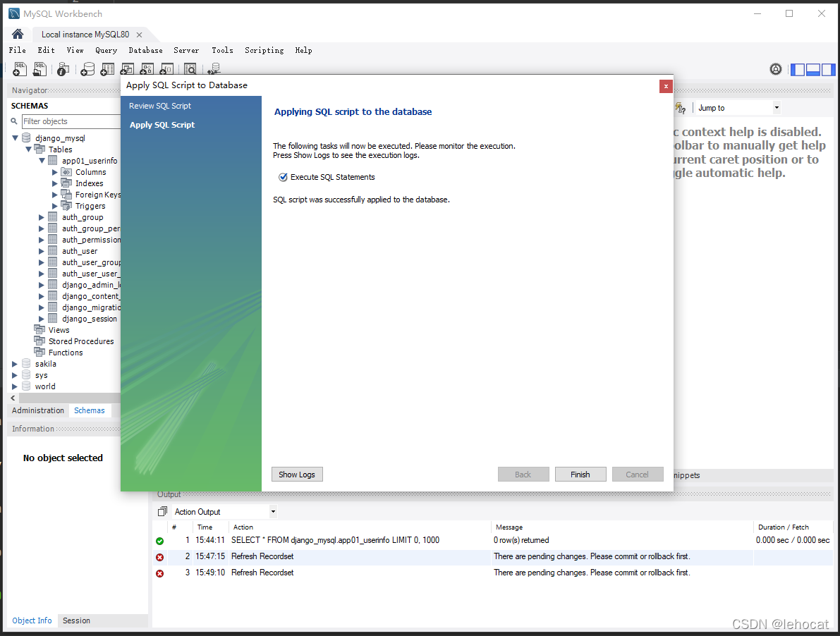Click the Views folder icon
This screenshot has height=636, width=840.
[x=39, y=330]
